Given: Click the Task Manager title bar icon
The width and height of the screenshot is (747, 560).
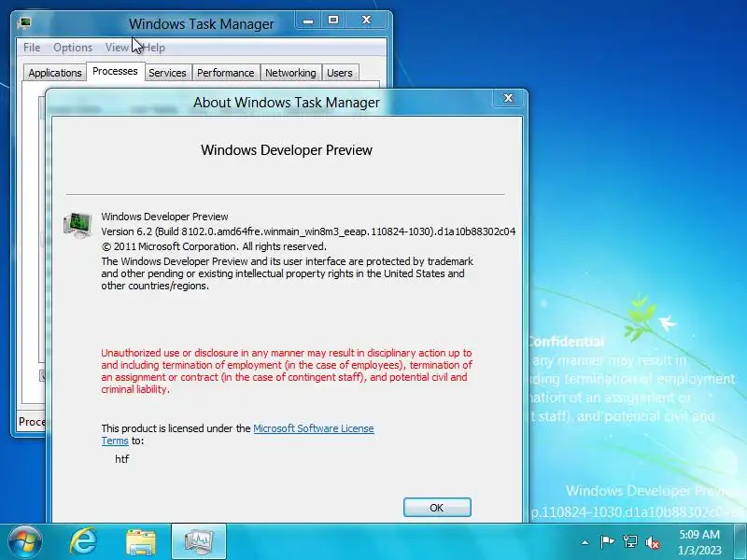Looking at the screenshot, I should (x=24, y=22).
